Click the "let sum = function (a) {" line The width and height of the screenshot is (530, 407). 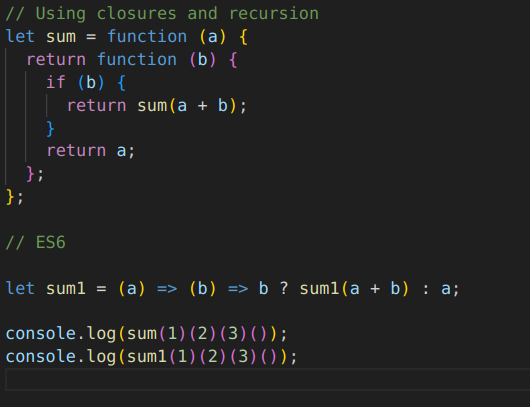(x=127, y=37)
